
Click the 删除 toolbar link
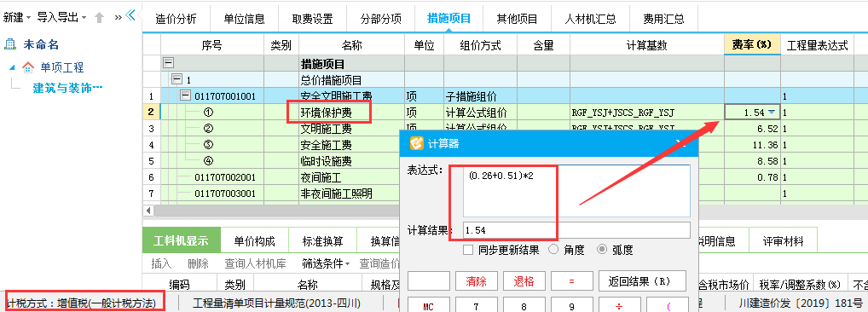click(x=198, y=264)
